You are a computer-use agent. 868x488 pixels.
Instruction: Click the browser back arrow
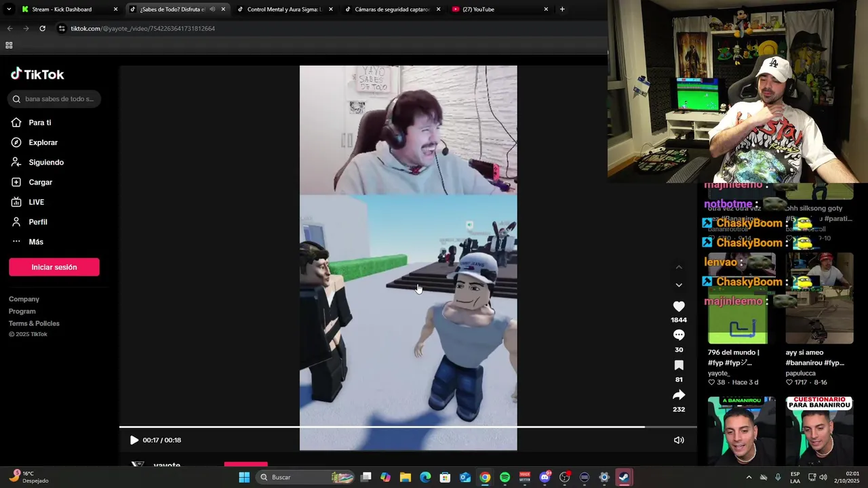pyautogui.click(x=9, y=28)
